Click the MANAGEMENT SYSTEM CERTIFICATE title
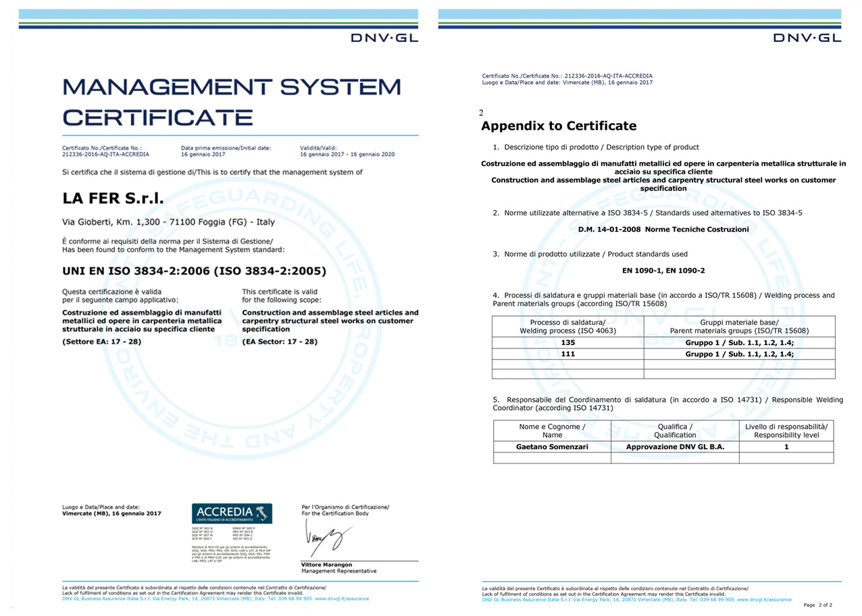This screenshot has width=862, height=616. tap(231, 102)
